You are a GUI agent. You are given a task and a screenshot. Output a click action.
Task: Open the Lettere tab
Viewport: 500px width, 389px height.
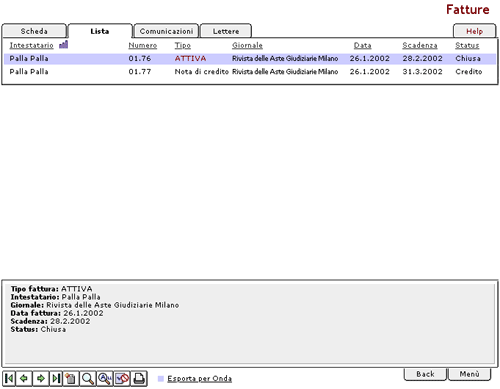click(226, 31)
